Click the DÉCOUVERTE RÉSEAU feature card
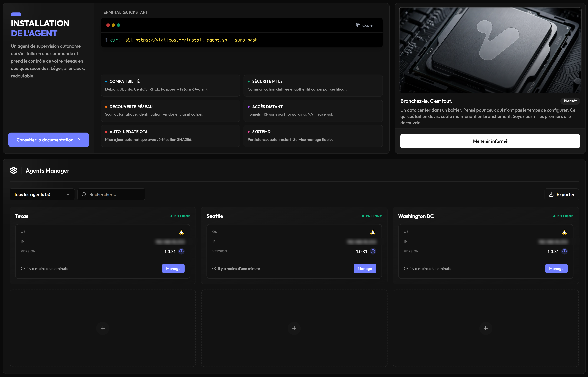The image size is (588, 377). pos(170,111)
